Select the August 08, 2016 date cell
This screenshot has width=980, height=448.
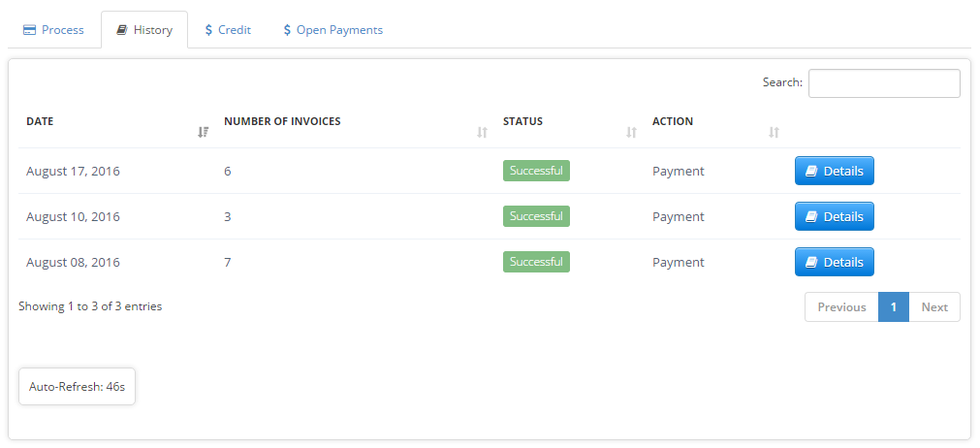point(73,263)
